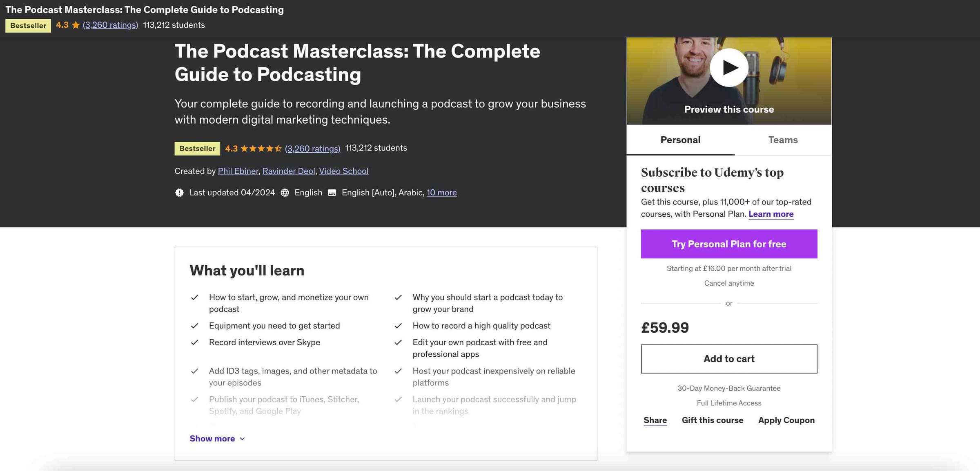Play the course preview video
The height and width of the screenshot is (471, 980).
tap(729, 68)
